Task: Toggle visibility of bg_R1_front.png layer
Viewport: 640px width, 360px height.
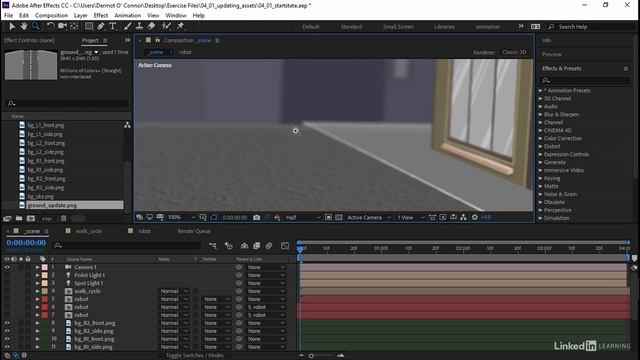Action: coord(7,339)
